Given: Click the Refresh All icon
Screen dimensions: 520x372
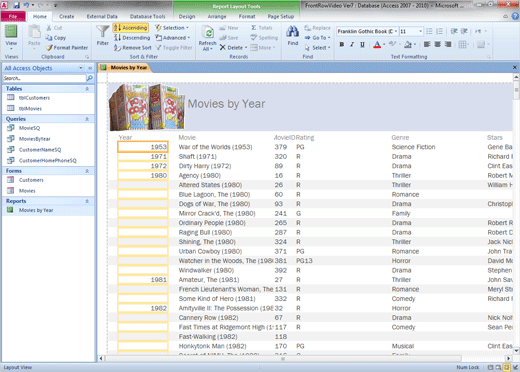Looking at the screenshot, I should (209, 33).
